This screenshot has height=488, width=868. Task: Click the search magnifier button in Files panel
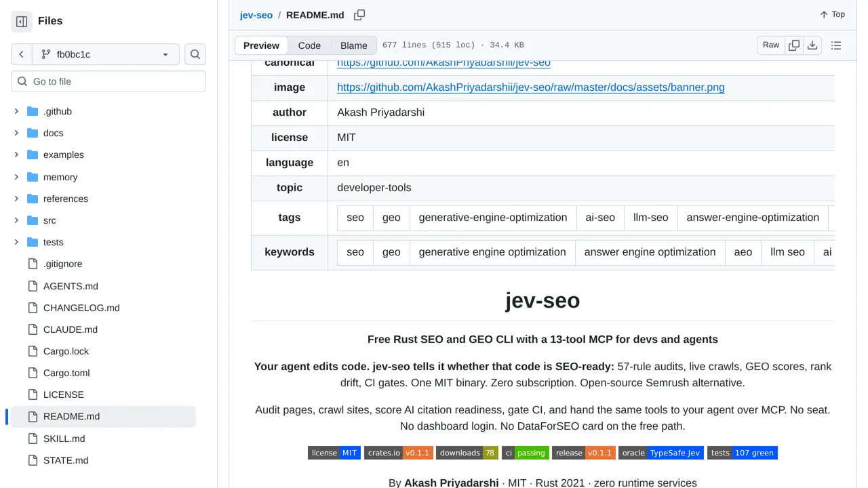tap(195, 54)
